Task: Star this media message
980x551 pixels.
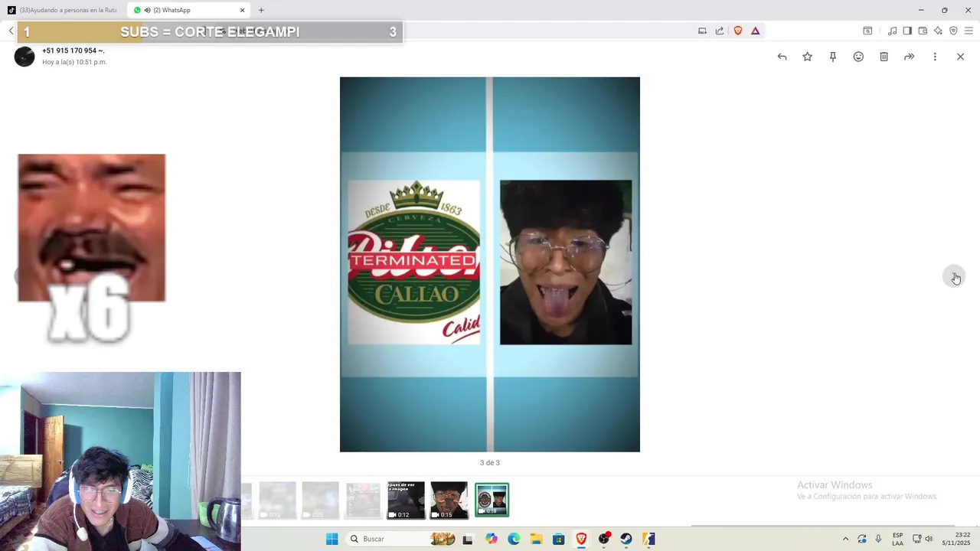Action: (807, 57)
